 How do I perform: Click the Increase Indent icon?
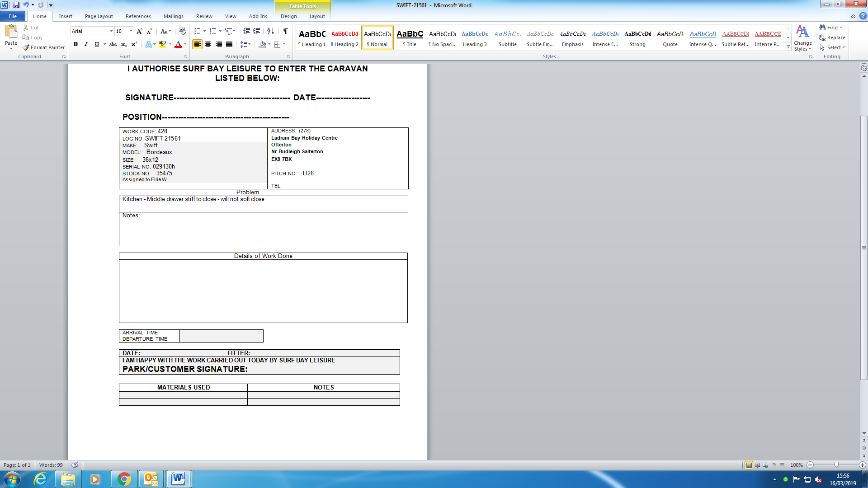257,31
